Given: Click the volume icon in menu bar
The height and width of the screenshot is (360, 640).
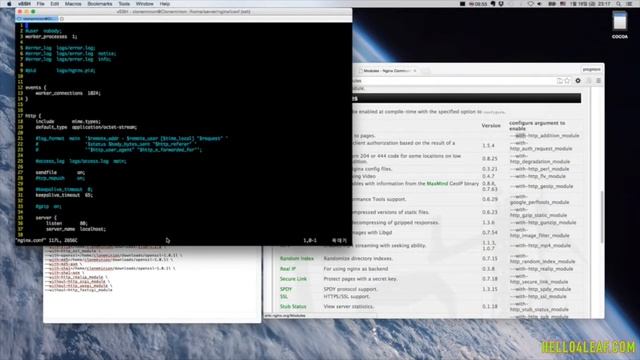Looking at the screenshot, I should (540, 4).
